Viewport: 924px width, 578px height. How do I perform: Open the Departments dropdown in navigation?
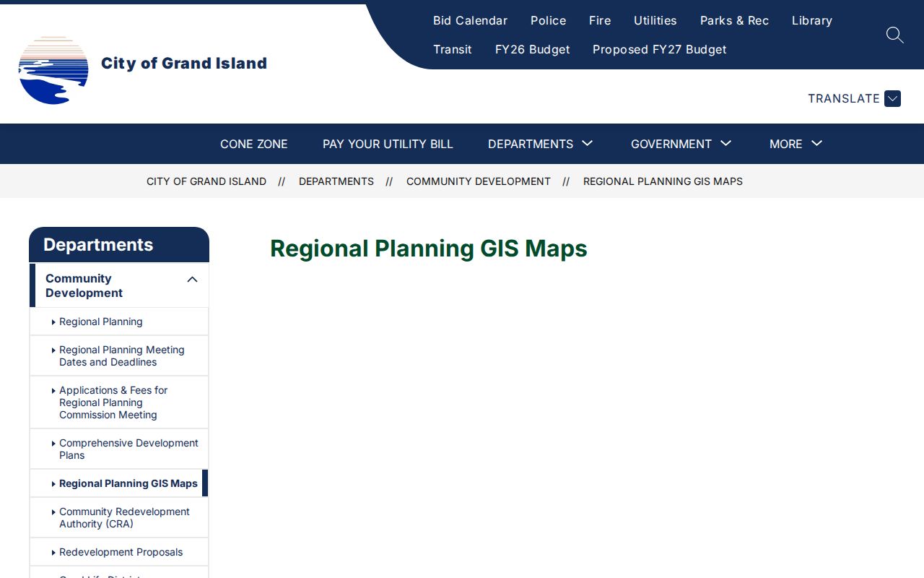tap(540, 144)
